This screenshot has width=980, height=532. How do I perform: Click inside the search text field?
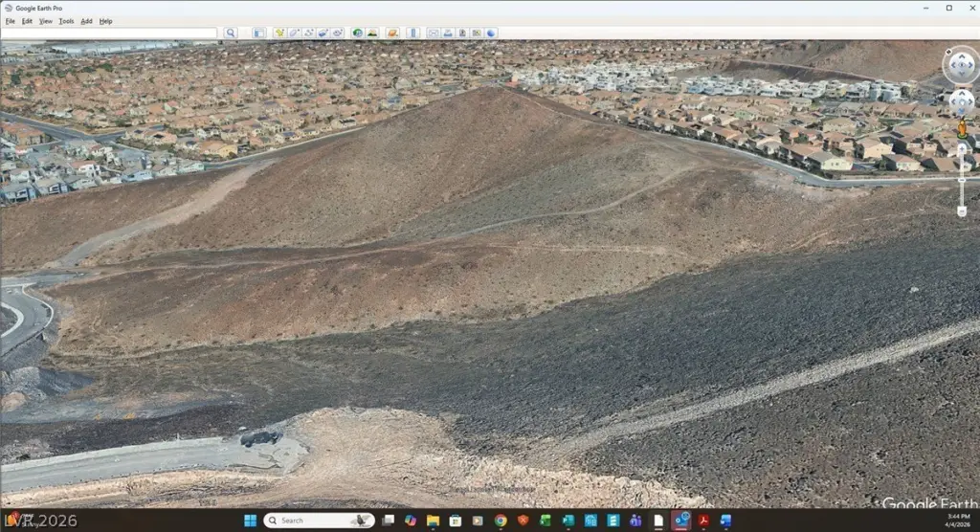(x=109, y=33)
